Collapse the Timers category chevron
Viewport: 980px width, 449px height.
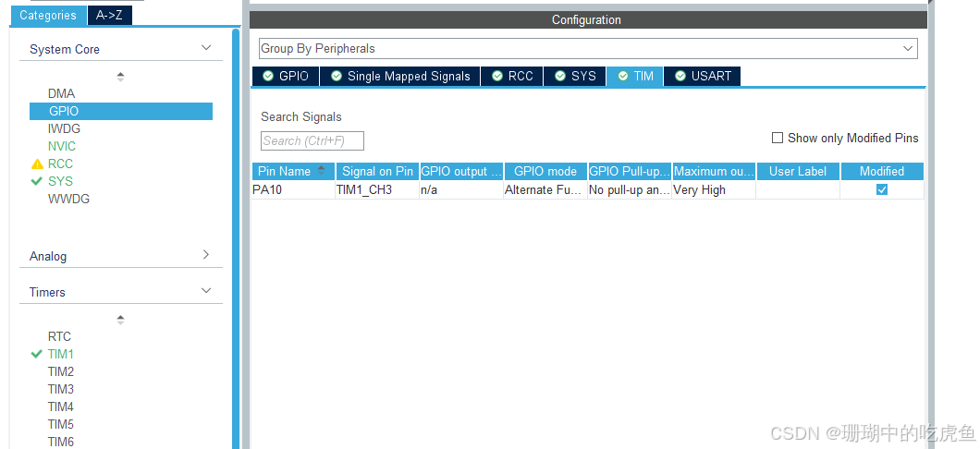[x=206, y=291]
